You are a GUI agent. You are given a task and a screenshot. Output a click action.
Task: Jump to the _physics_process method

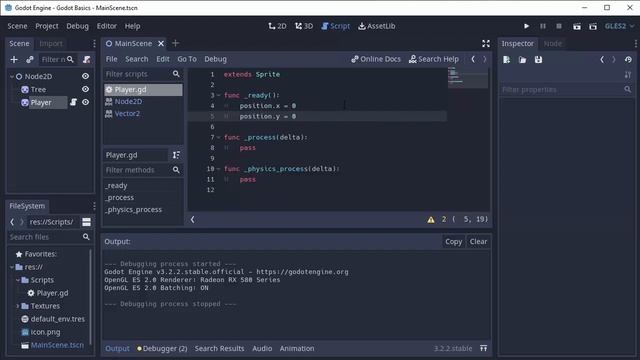pos(133,209)
